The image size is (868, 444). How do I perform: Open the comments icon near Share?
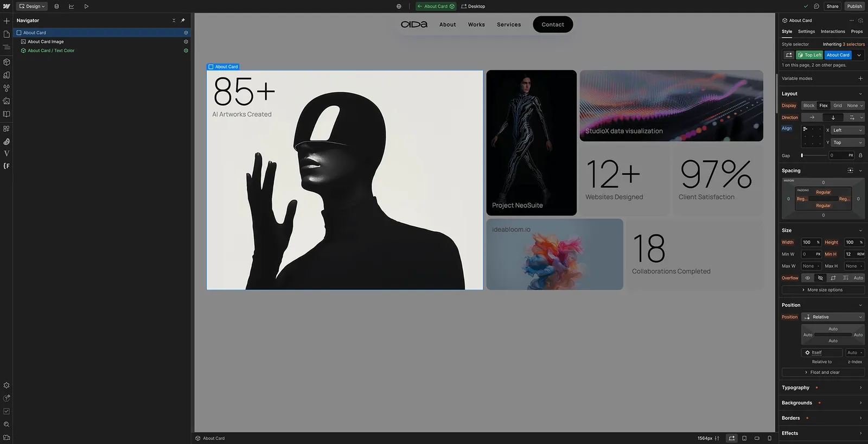(x=816, y=7)
